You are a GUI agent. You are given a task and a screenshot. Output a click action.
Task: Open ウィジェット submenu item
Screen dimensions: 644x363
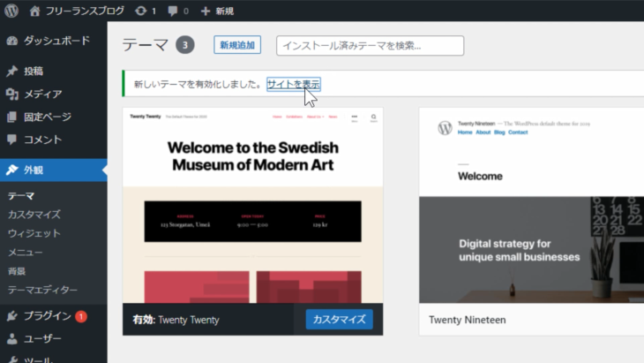point(34,233)
